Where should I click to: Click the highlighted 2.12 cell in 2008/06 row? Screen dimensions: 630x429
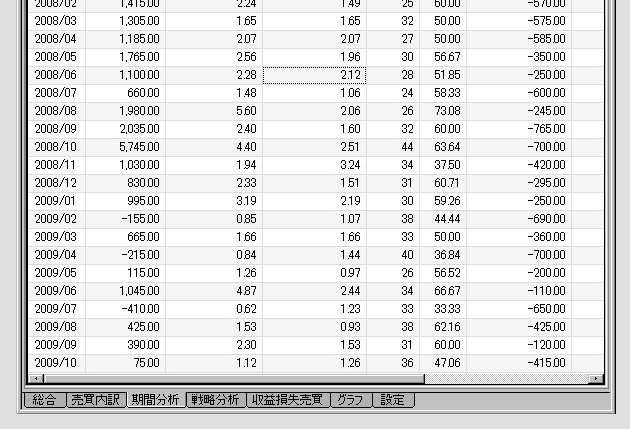click(314, 75)
